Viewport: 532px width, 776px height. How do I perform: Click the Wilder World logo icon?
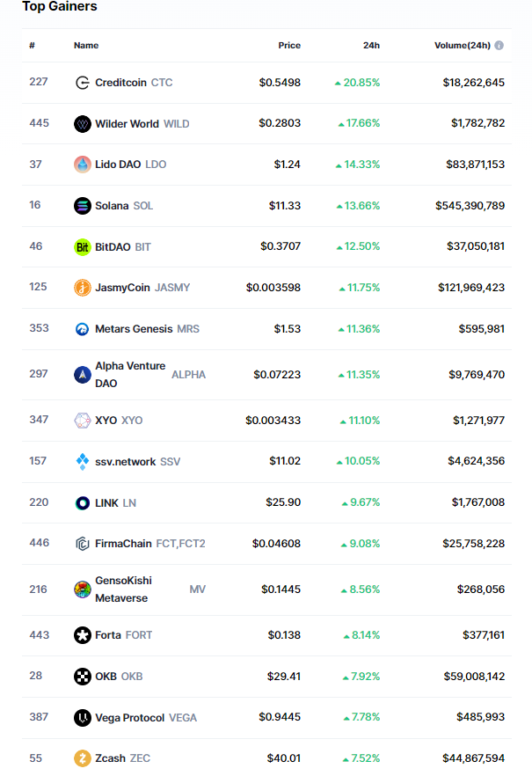point(82,124)
